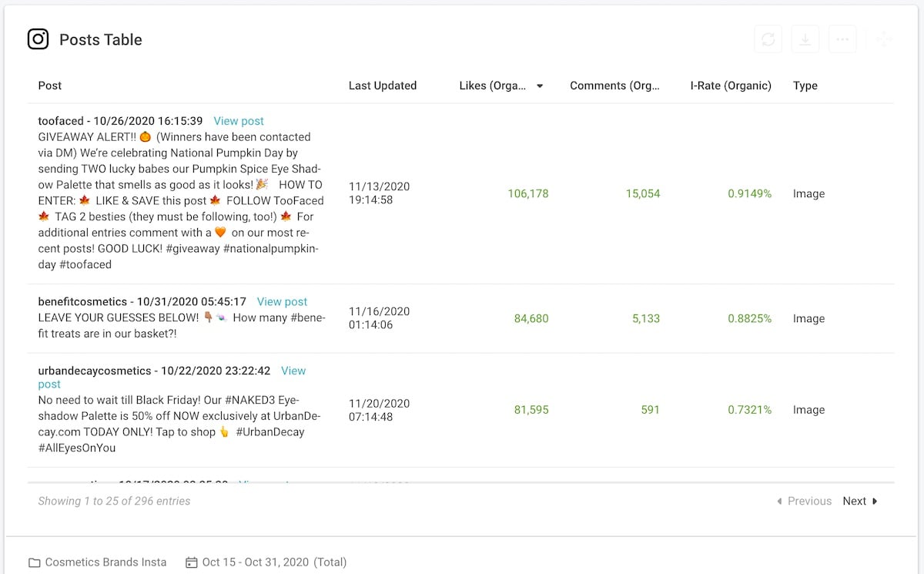
Task: Click the 0.9149% interaction rate value
Action: click(x=750, y=194)
